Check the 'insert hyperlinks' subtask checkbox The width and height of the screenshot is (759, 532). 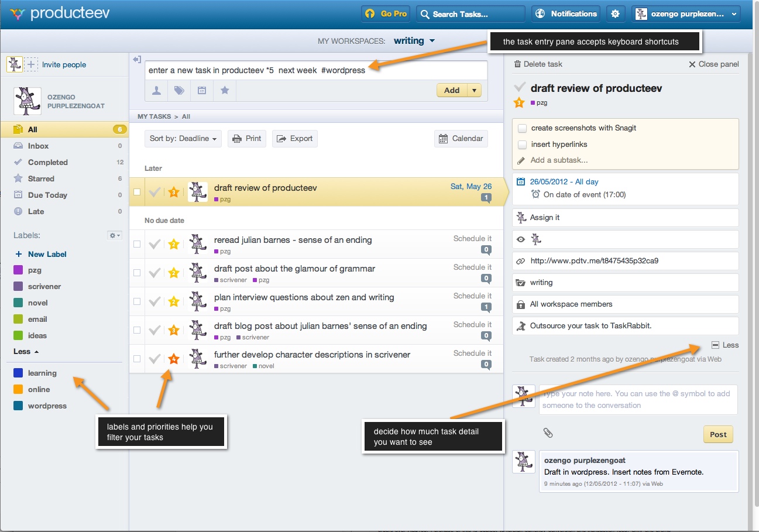point(523,145)
